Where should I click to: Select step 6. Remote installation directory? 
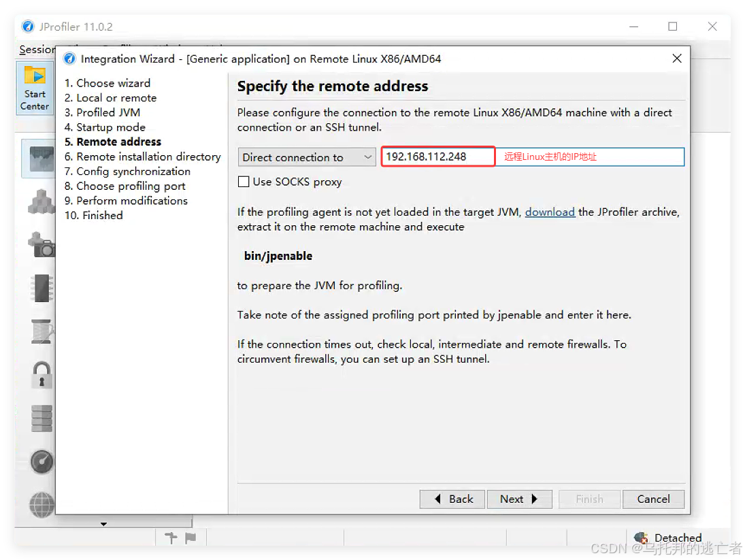[x=143, y=157]
